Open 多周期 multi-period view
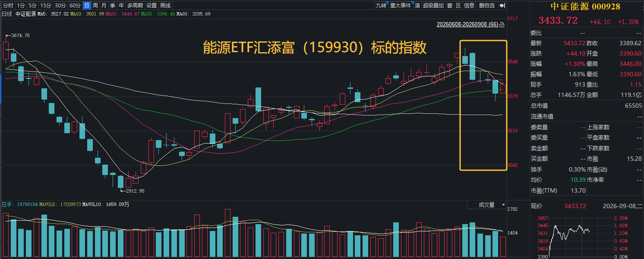The height and width of the screenshot is (259, 644). pyautogui.click(x=135, y=6)
